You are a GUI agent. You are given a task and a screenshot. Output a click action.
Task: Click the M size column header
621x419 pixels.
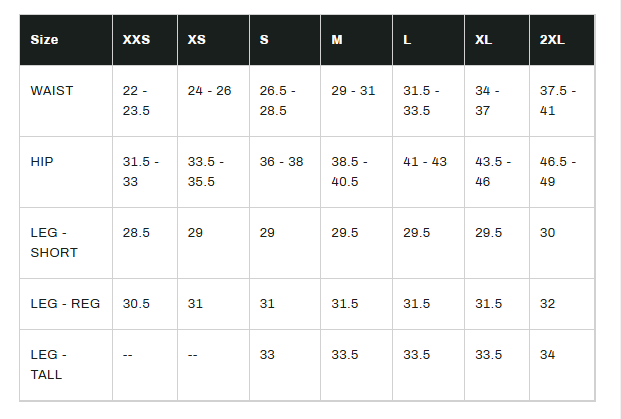click(x=337, y=40)
